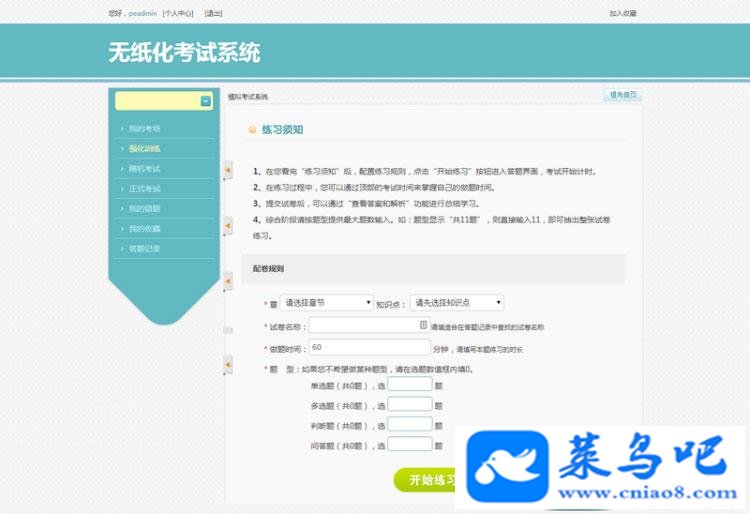Click the 退出 logout link
The width and height of the screenshot is (750, 514).
coord(213,13)
